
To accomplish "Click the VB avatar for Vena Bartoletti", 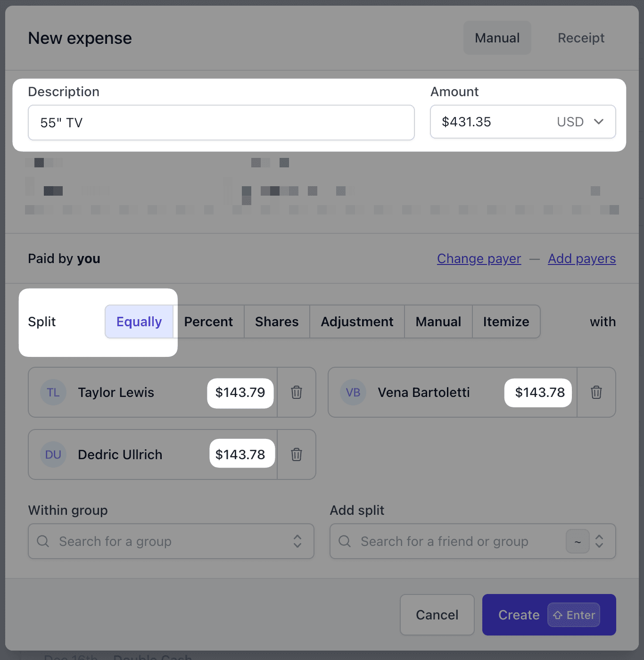I will click(x=353, y=392).
